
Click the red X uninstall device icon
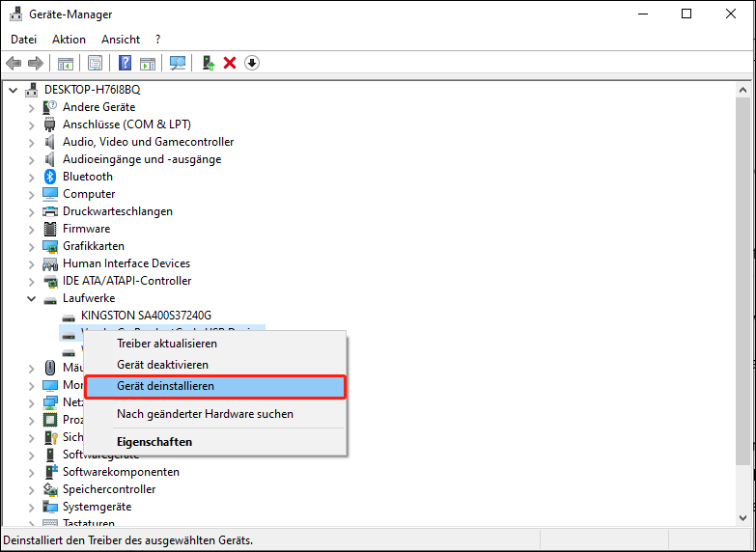[x=230, y=63]
